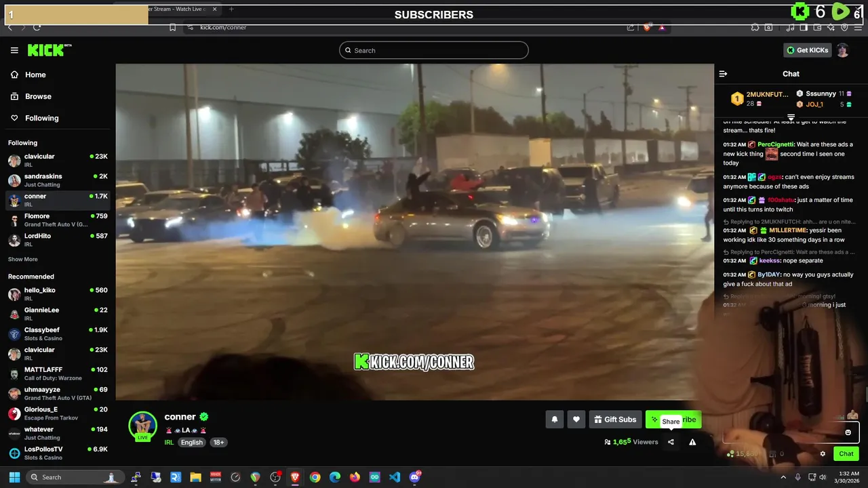Open the browser extensions puzzle icon

755,27
